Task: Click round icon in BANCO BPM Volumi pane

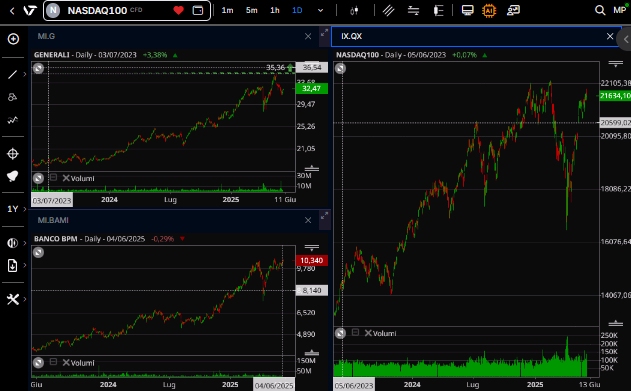Action: pyautogui.click(x=38, y=363)
